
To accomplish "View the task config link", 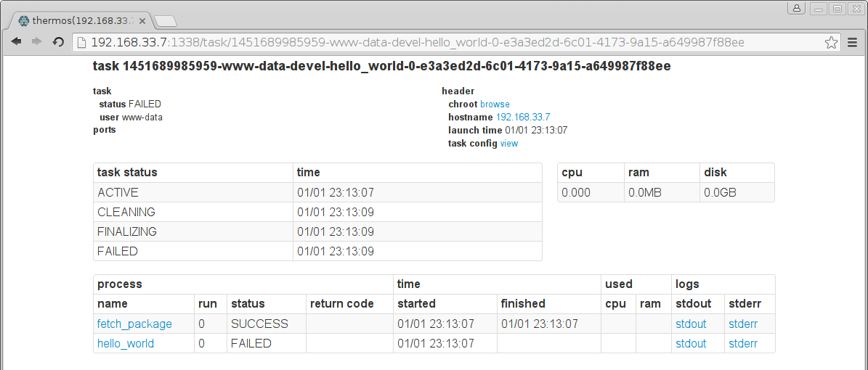I will click(509, 144).
